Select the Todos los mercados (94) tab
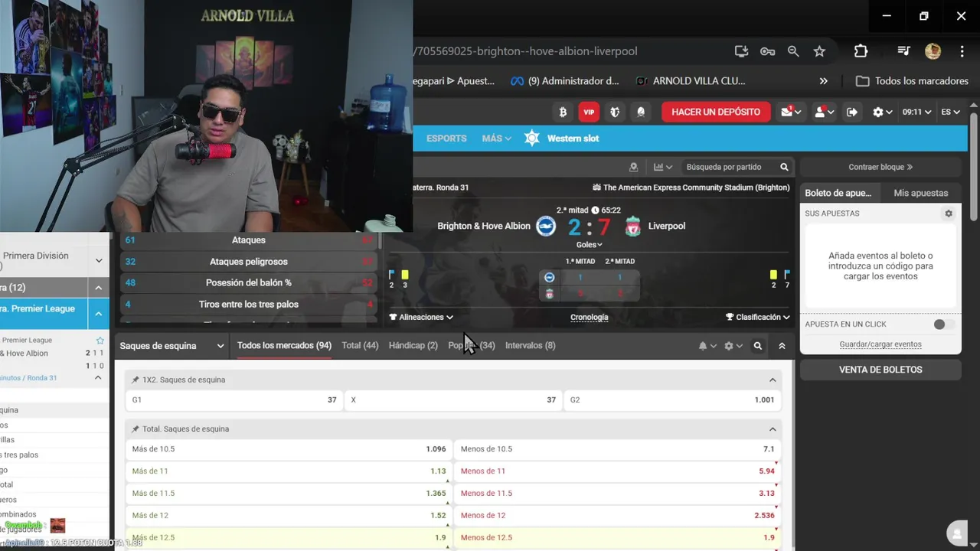 click(284, 346)
